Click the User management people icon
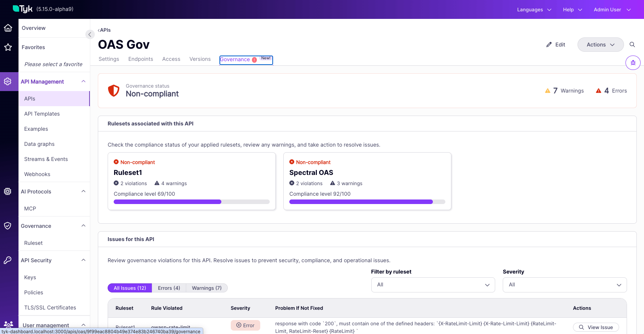Viewport: 644px width, 334px height. [8, 325]
